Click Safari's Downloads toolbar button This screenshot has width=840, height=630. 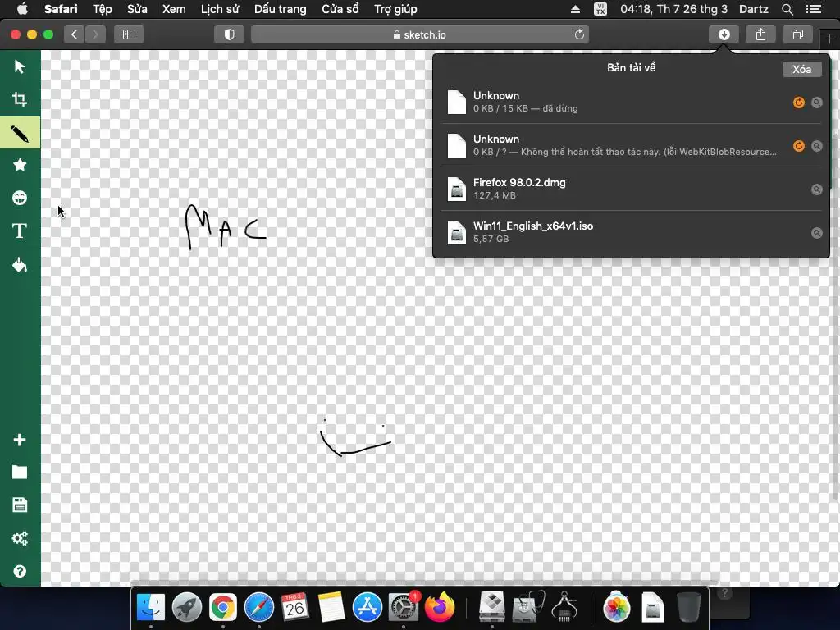tap(724, 34)
